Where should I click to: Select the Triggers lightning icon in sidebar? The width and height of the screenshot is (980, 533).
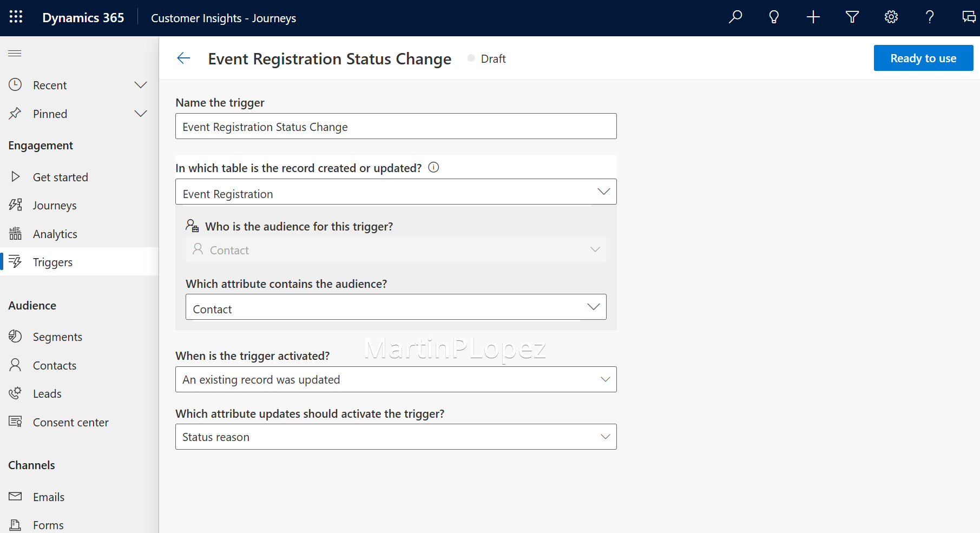pos(16,261)
